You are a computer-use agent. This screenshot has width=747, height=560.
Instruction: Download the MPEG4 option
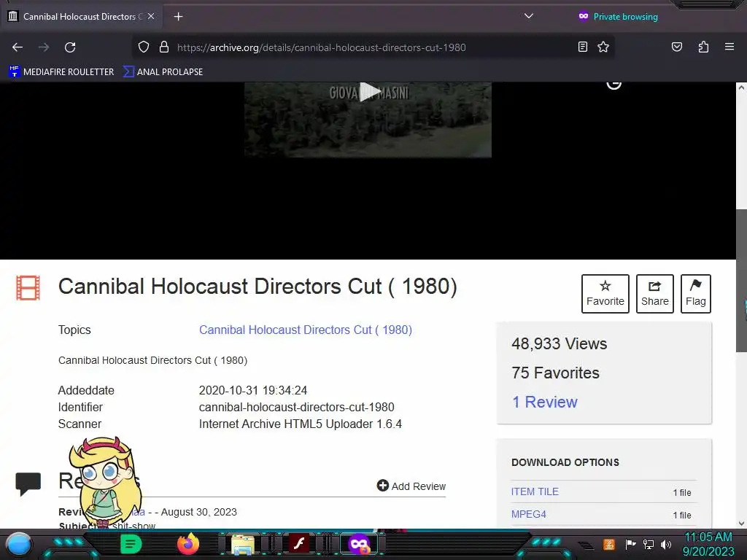[528, 514]
